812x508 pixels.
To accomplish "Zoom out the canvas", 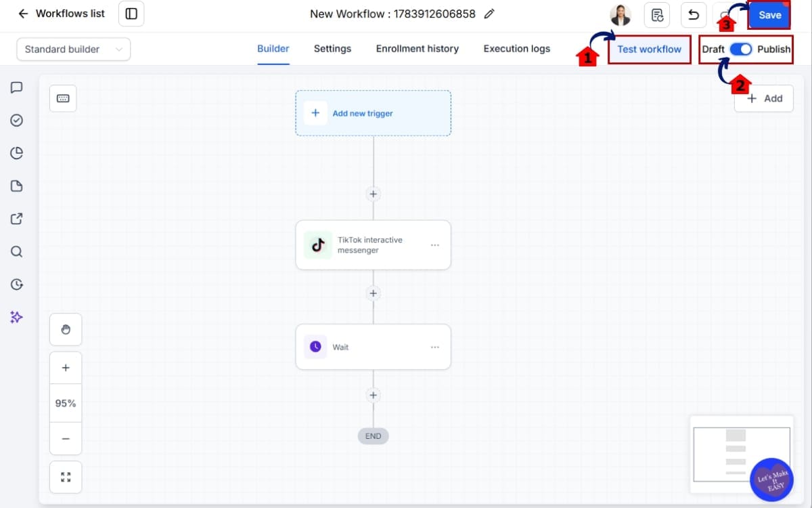I will 66,438.
